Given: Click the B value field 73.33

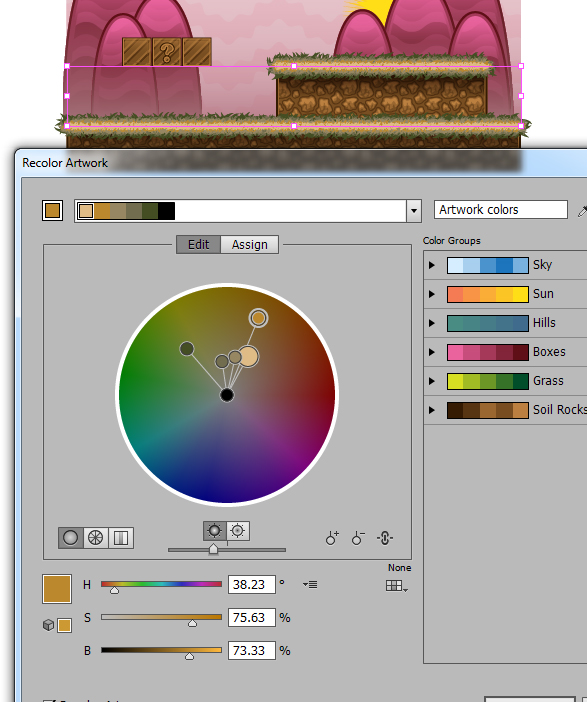Looking at the screenshot, I should [x=251, y=651].
